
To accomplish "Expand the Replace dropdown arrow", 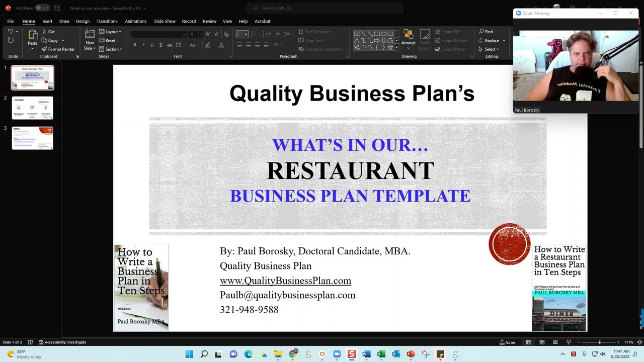I will coord(504,41).
